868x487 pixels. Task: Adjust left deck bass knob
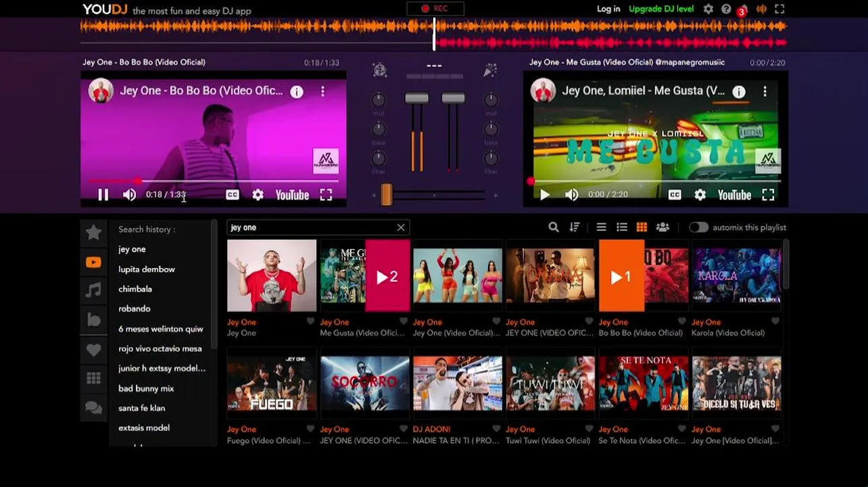pos(379,129)
